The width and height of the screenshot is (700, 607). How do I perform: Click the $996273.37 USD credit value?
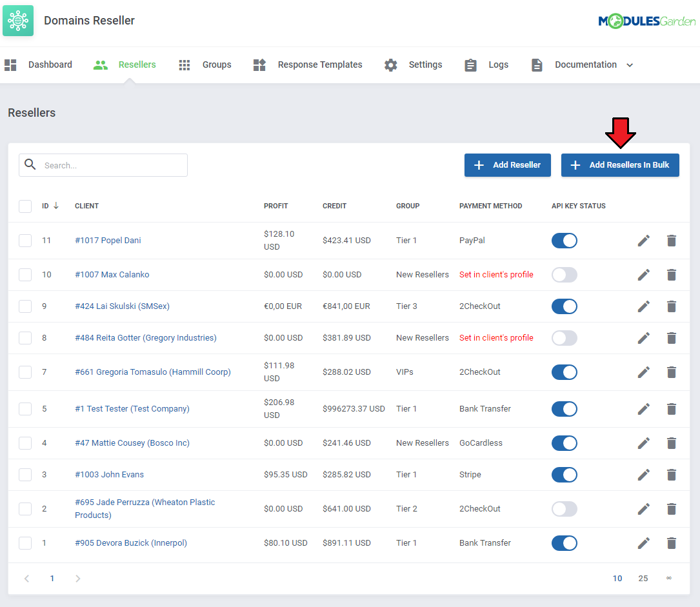[354, 409]
